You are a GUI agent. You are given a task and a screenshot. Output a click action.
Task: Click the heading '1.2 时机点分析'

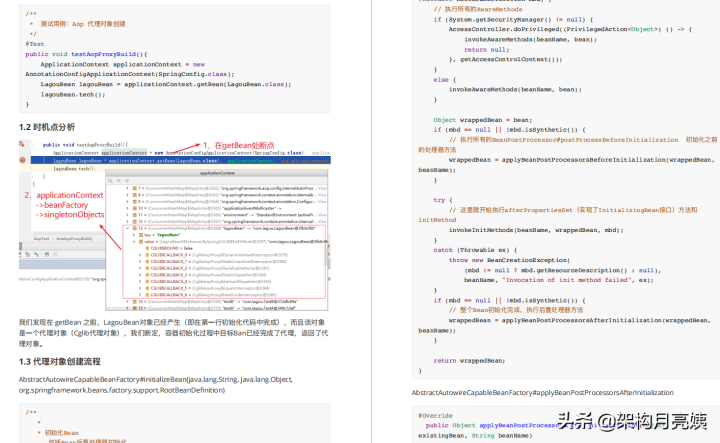point(47,127)
